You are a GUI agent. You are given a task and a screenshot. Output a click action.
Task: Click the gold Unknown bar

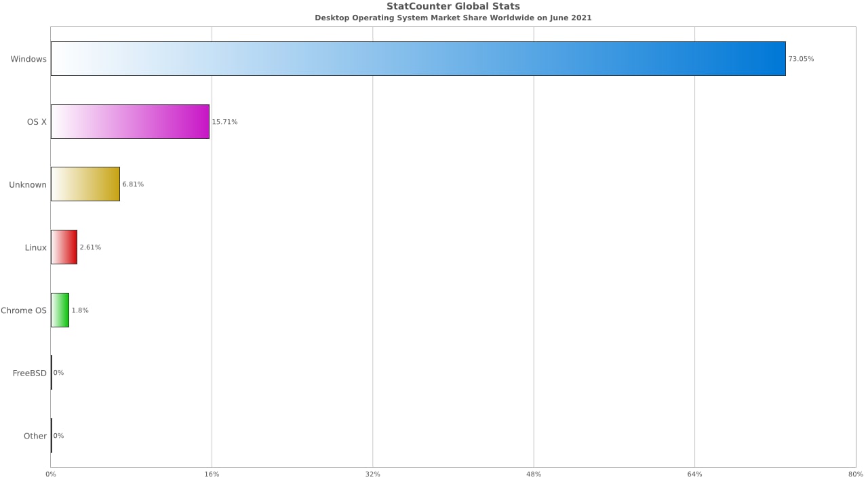tap(85, 184)
